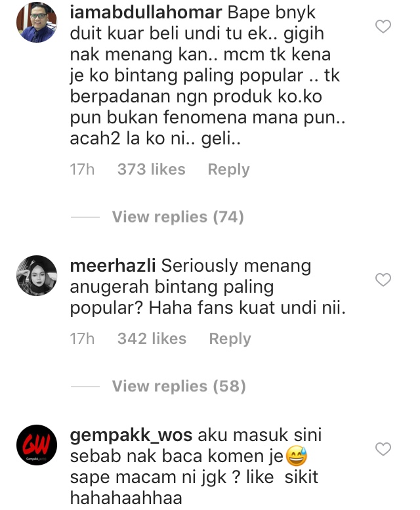Tap iamabdullahomar's comment text about 'bintang paling popular'
Viewport: 420px width, 510px height.
click(209, 75)
